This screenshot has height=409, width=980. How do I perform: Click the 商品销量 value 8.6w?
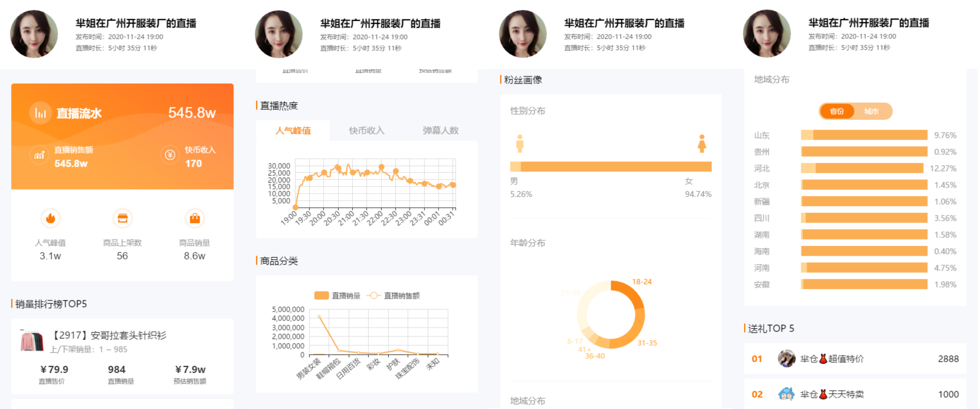click(x=194, y=256)
